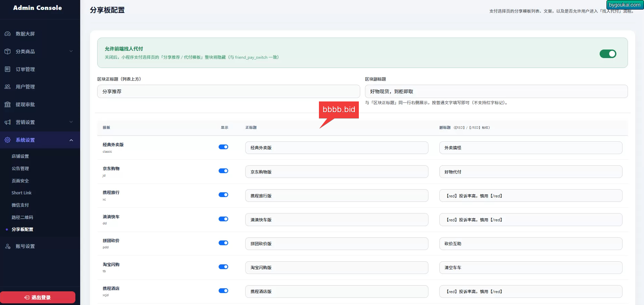Click the logout icon in 退出登录 button

(x=27, y=297)
